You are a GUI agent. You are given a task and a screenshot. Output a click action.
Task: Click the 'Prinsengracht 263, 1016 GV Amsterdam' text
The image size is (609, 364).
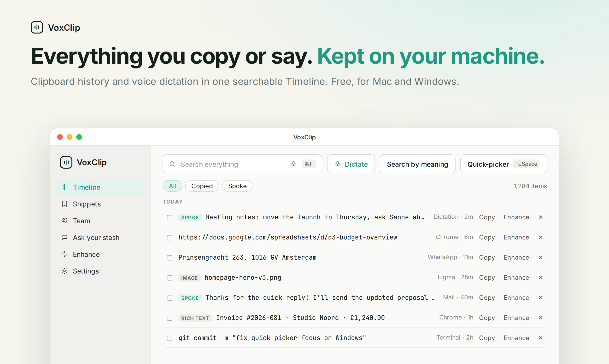247,257
